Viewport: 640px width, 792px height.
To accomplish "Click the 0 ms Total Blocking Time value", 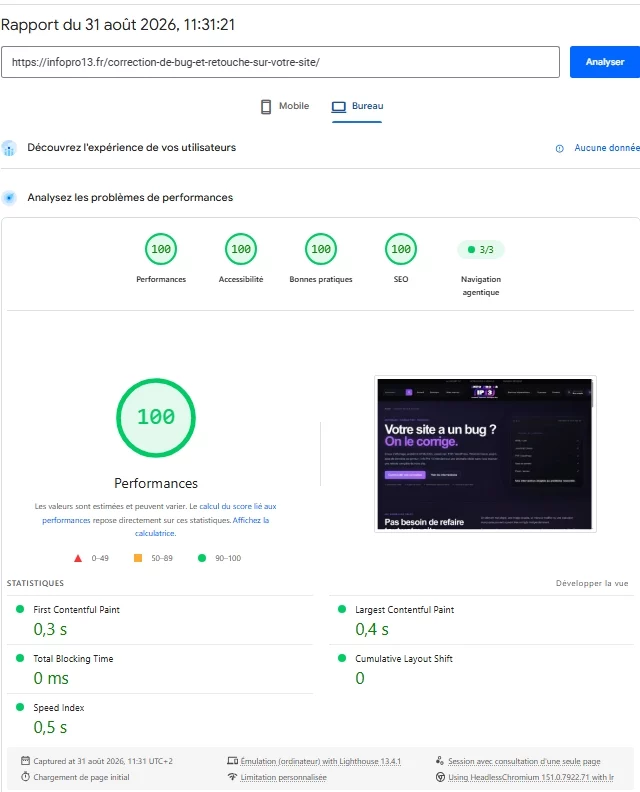I will 51,678.
